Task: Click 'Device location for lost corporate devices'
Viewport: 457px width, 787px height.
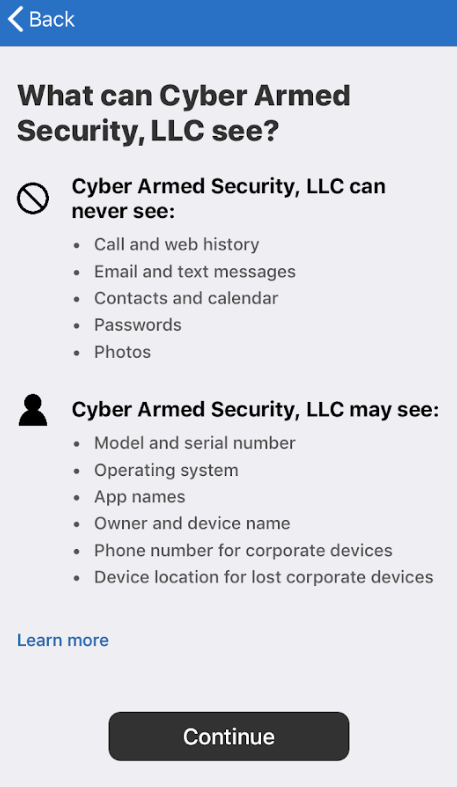Action: click(x=264, y=577)
